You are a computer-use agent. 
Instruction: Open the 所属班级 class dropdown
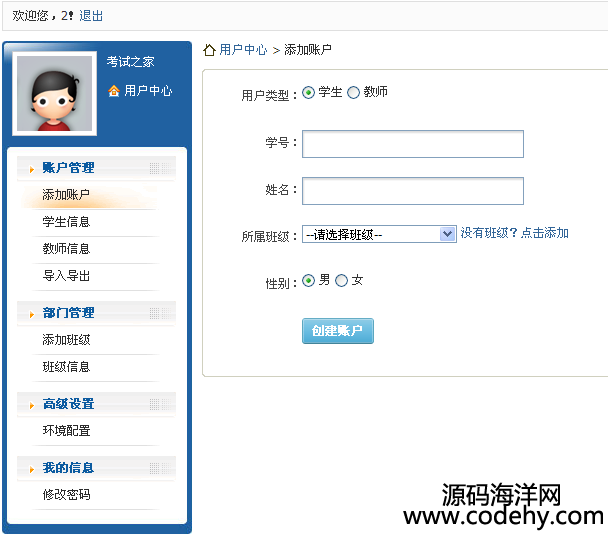[x=379, y=234]
